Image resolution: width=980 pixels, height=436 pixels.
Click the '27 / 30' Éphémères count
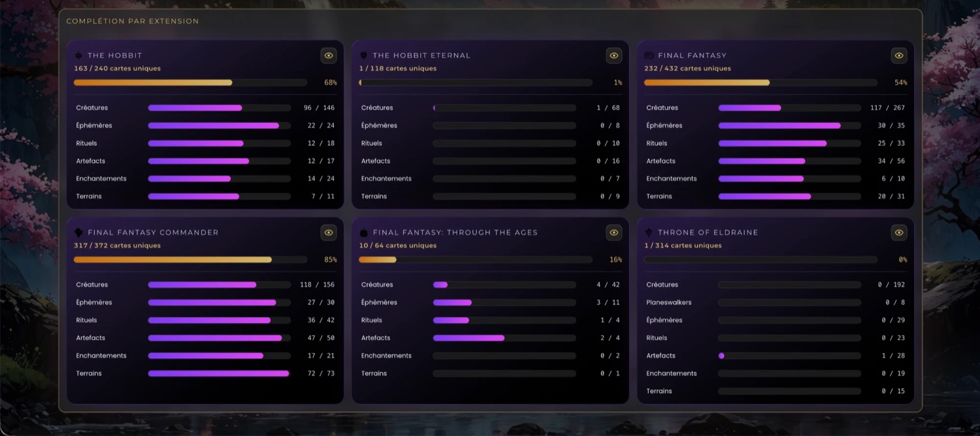coord(321,303)
